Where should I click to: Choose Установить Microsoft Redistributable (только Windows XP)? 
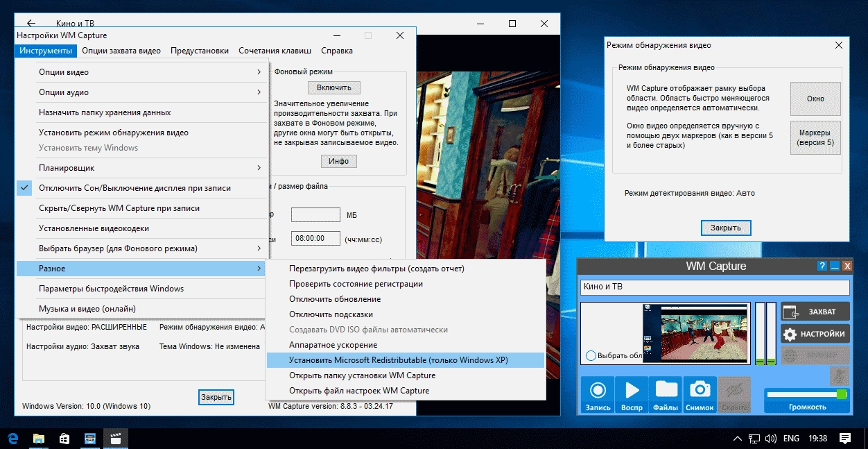[406, 360]
